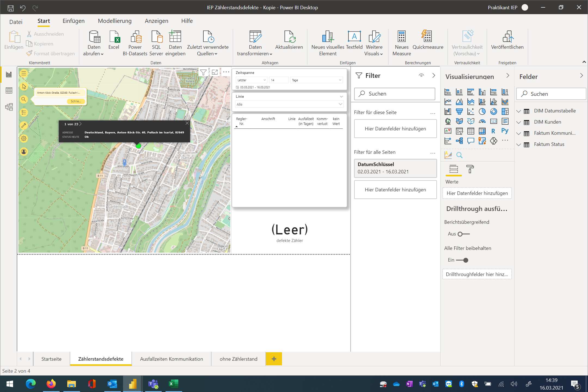
Task: Expand DIM Datumstabelle table
Action: (519, 111)
